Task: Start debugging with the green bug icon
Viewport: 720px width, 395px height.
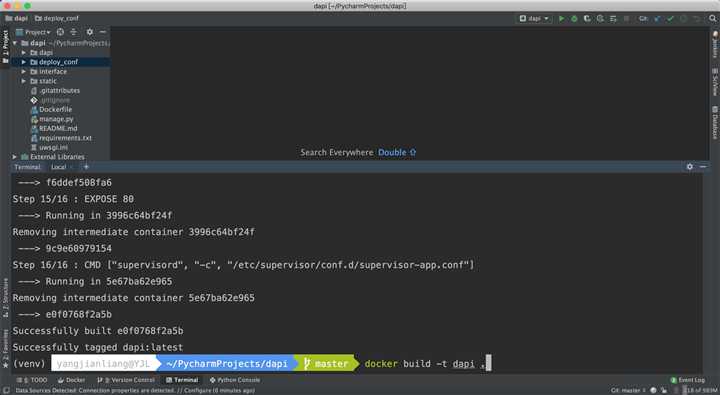Action: click(x=574, y=18)
